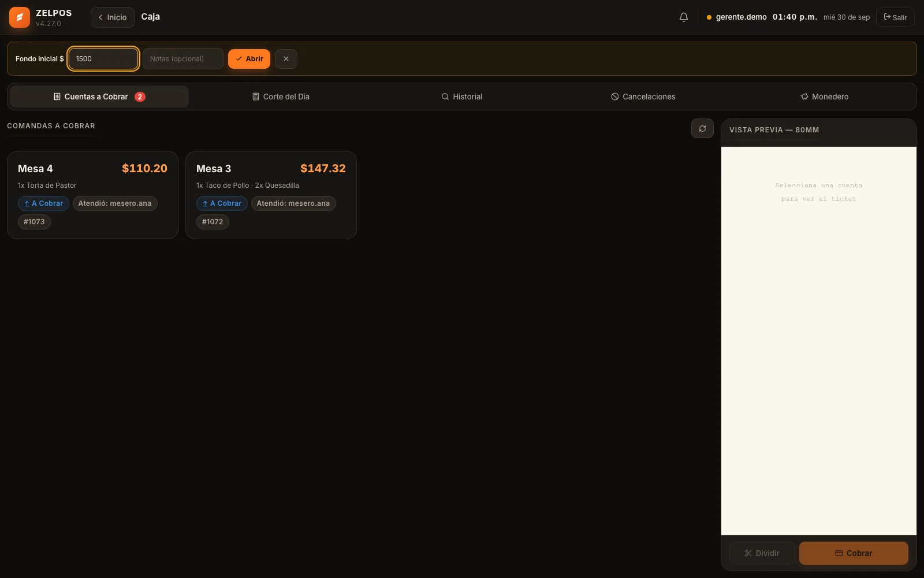This screenshot has width=924, height=578.
Task: Select the Mesa 3 account card
Action: (x=271, y=195)
